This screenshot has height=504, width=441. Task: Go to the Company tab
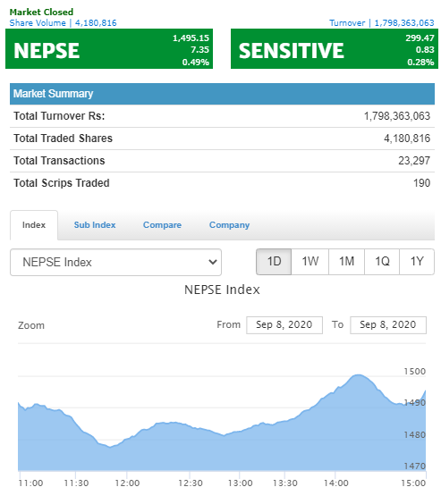[x=229, y=225]
